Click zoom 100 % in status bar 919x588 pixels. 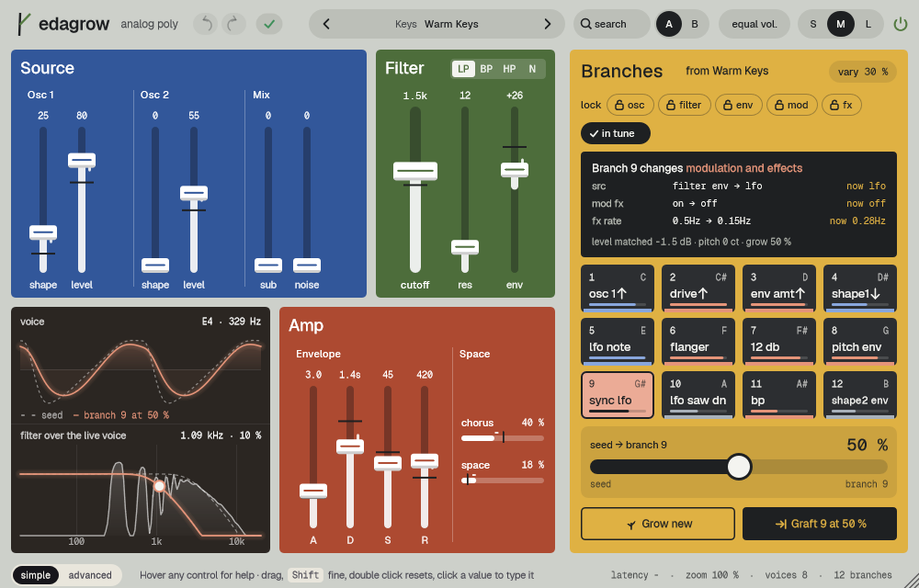coord(712,575)
